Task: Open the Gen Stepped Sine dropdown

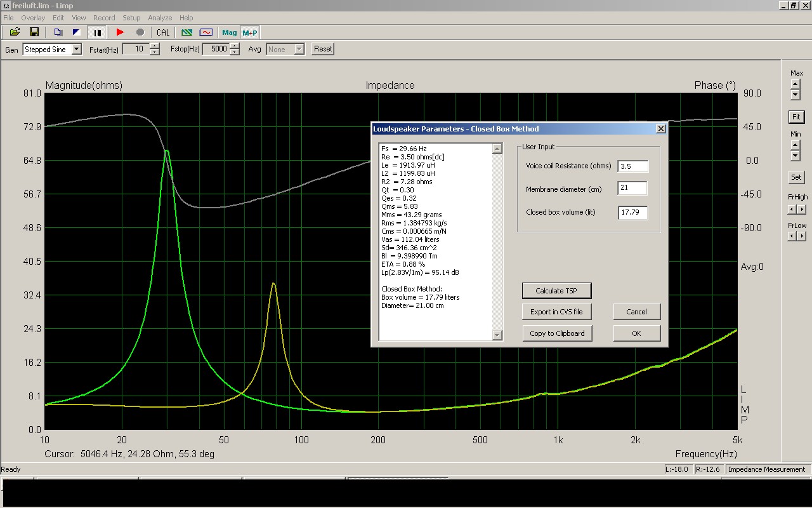Action: click(76, 49)
